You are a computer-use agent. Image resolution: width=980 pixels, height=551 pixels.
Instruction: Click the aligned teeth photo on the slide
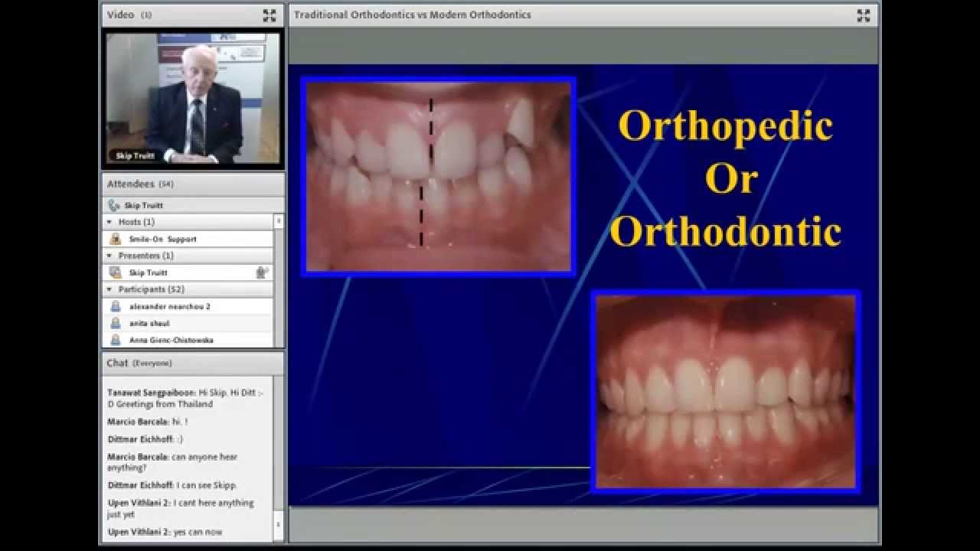[x=725, y=391]
